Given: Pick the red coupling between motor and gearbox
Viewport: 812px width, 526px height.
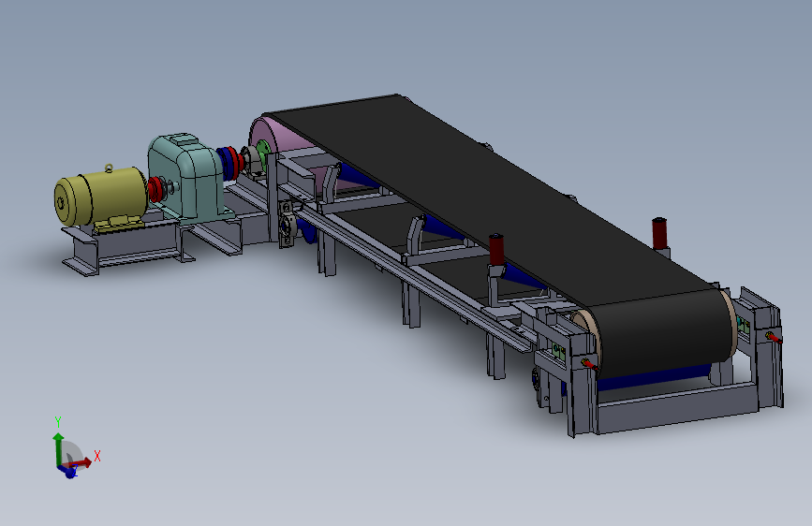Looking at the screenshot, I should 156,190.
